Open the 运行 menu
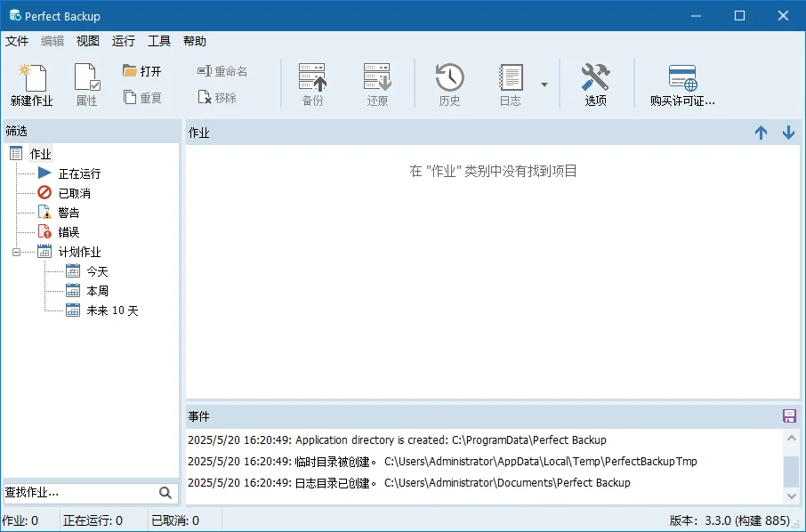Viewport: 806px width, 532px height. pyautogui.click(x=124, y=41)
